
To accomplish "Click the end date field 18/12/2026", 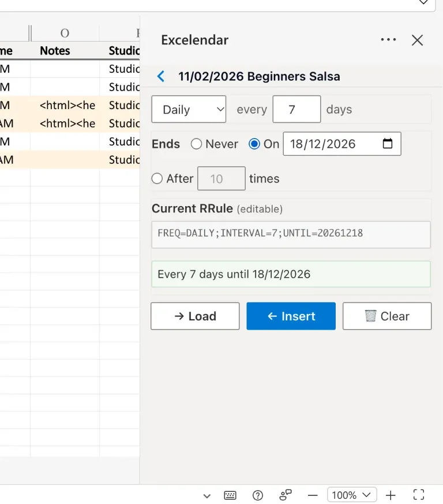I will 342,144.
